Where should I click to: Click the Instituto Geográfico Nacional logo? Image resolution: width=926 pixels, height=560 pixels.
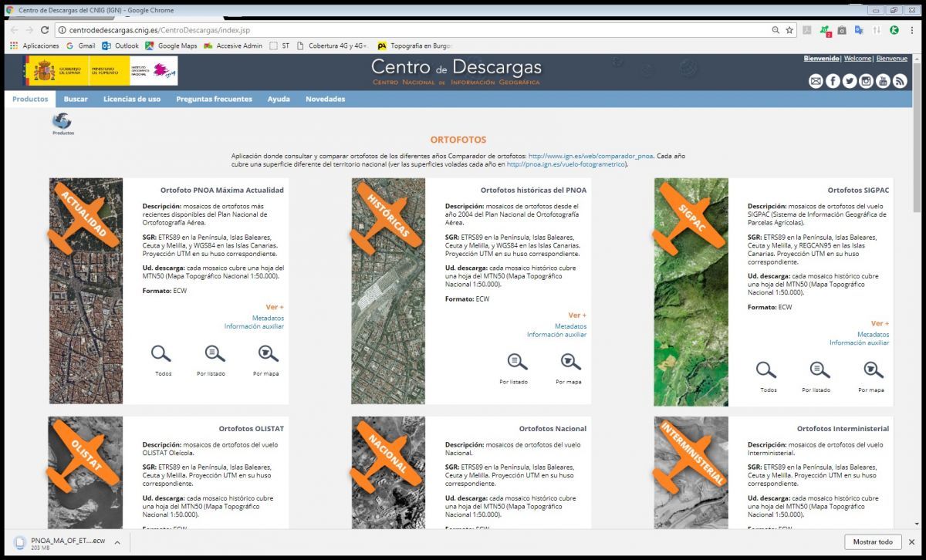[153, 72]
